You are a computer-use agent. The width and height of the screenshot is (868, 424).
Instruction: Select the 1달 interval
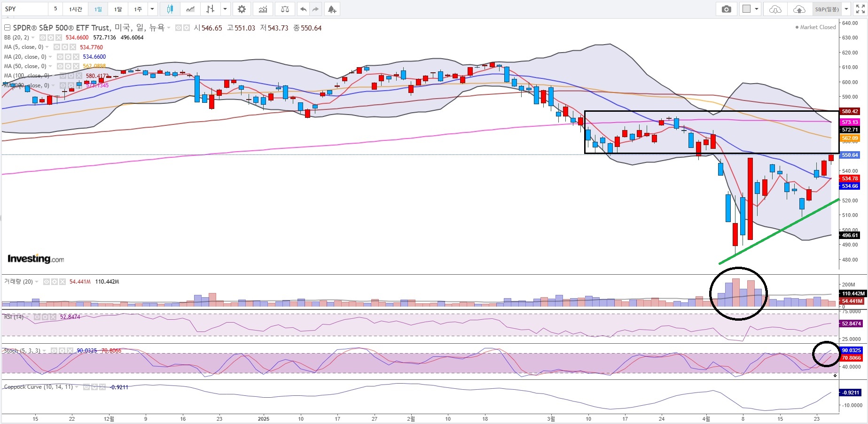point(117,9)
